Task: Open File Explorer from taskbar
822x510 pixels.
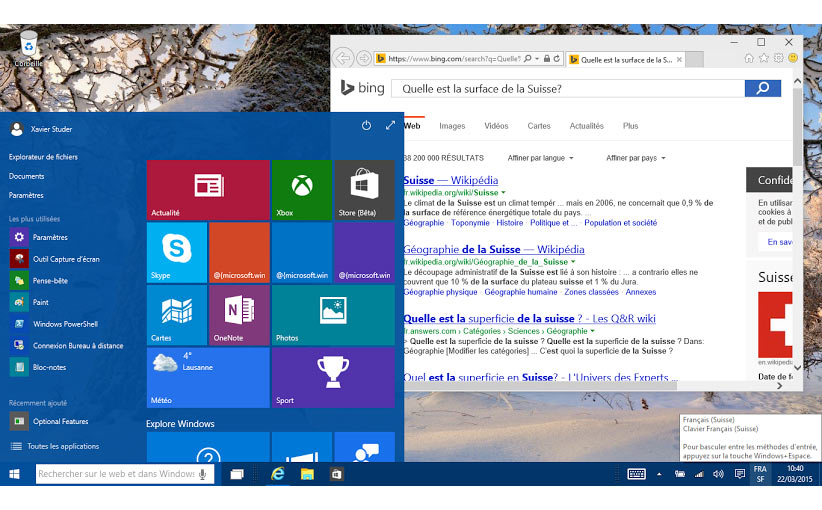Action: click(307, 474)
